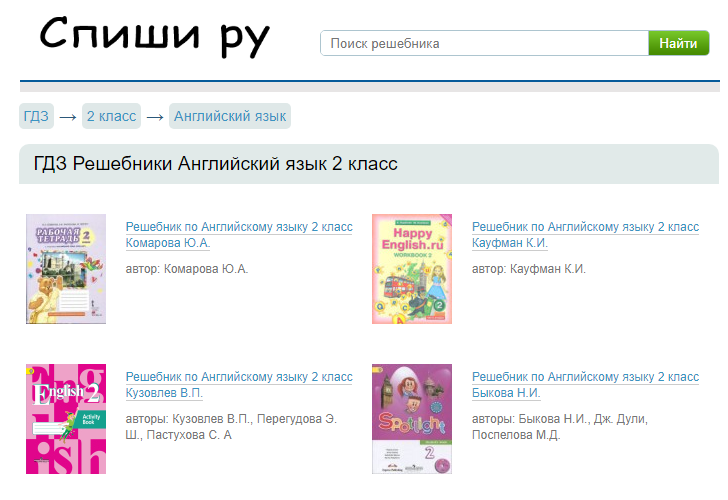Screen dimensions: 728x500
Task: Open the Комарова Ю.А. решебник link
Action: (239, 234)
